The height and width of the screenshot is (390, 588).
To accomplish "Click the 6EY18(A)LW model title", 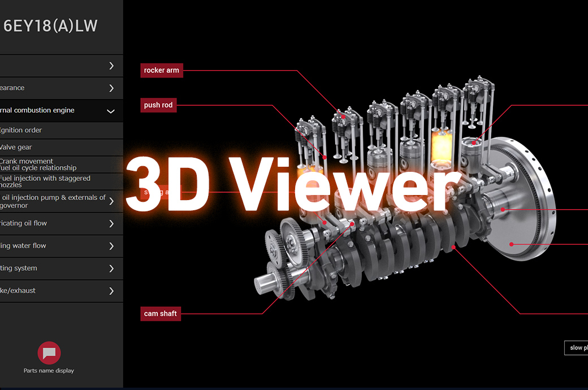I will point(50,26).
